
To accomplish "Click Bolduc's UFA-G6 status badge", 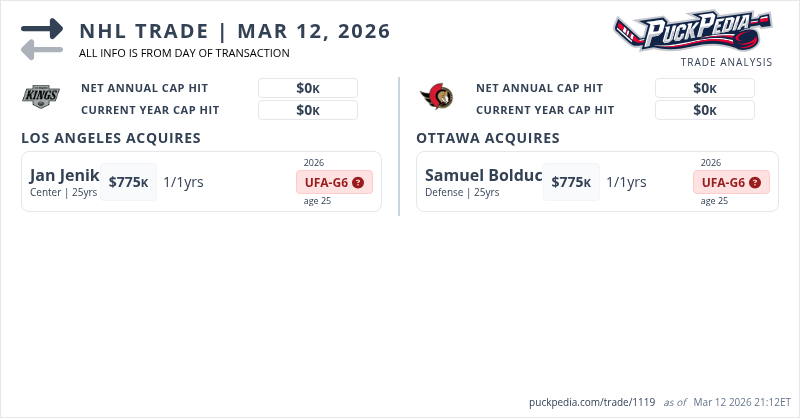I will pos(722,182).
